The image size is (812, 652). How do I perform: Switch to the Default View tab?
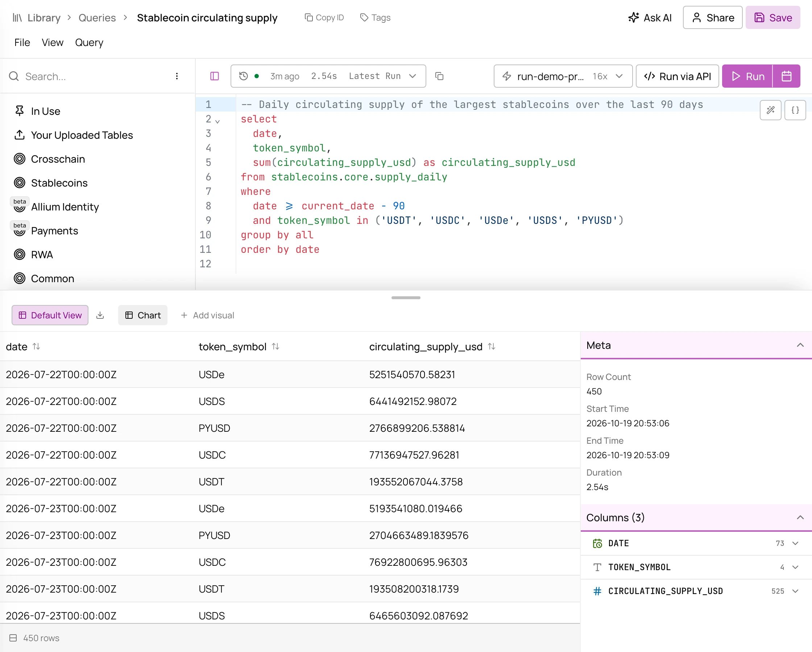(50, 315)
